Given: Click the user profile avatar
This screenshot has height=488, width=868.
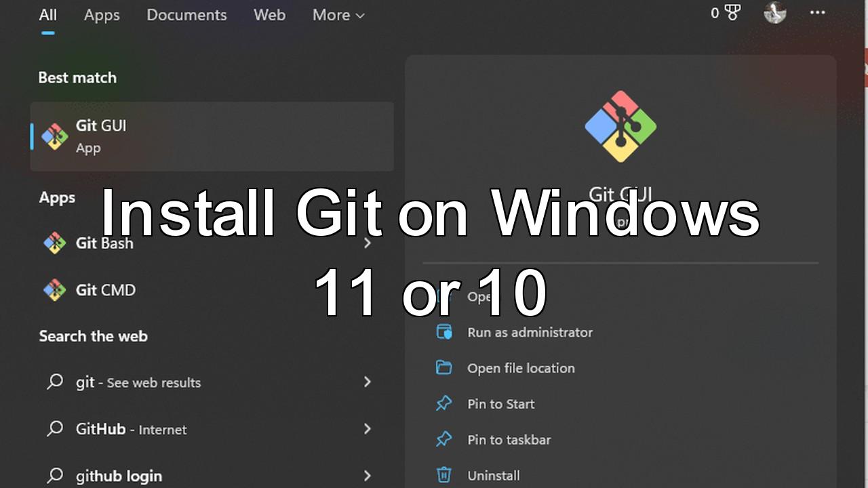Looking at the screenshot, I should tap(774, 13).
